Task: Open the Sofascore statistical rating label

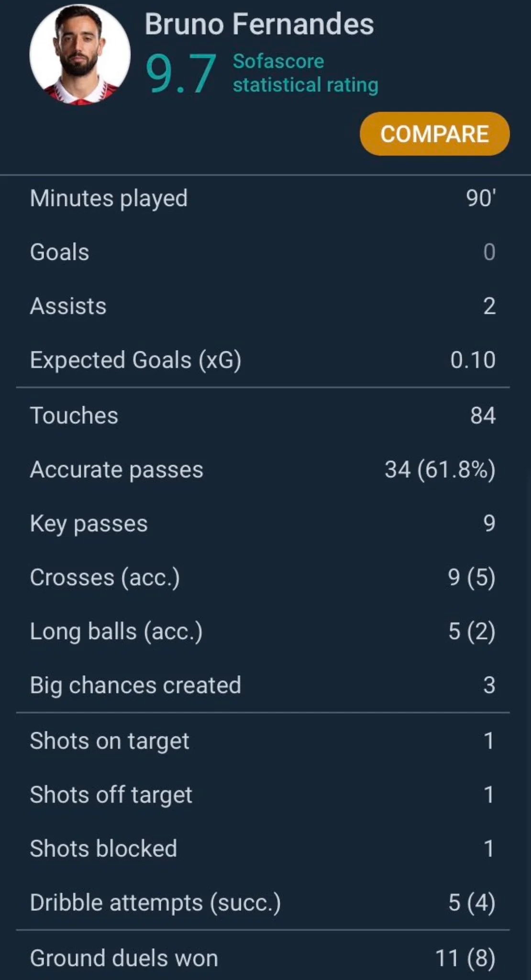Action: [x=305, y=73]
